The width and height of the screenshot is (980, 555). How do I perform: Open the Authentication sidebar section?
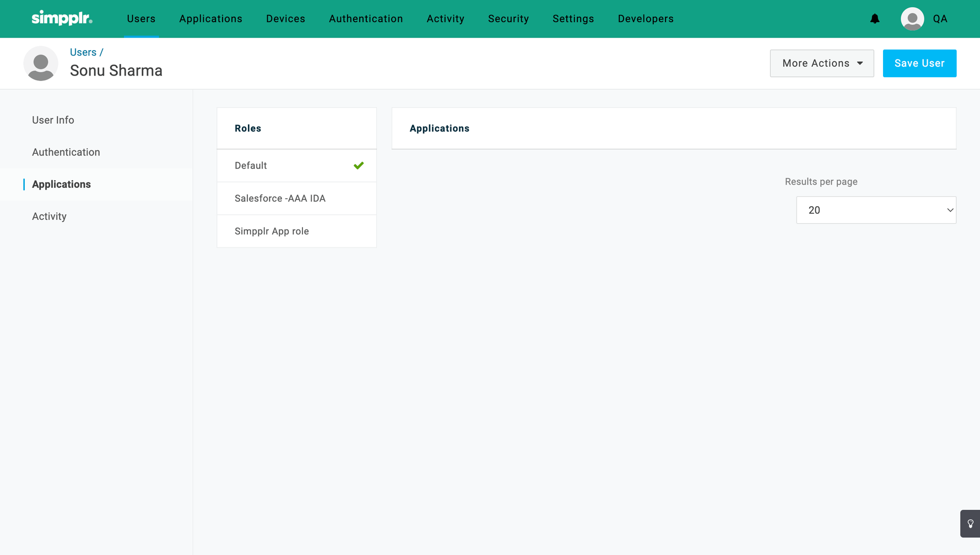coord(66,152)
